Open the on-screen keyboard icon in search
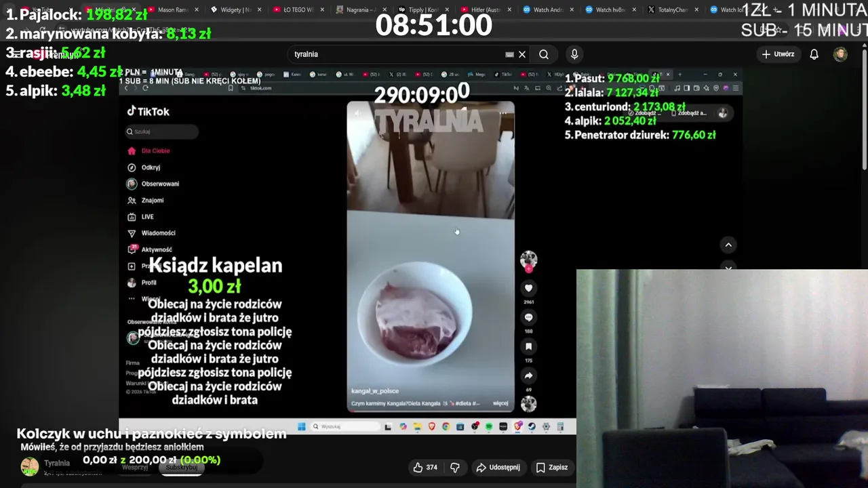The height and width of the screenshot is (488, 868). 509,54
